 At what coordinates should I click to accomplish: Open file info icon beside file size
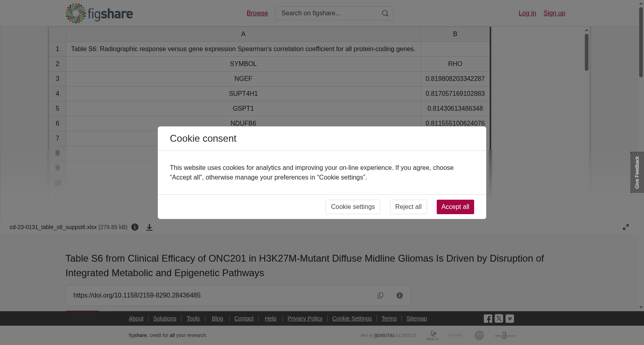coord(135,227)
